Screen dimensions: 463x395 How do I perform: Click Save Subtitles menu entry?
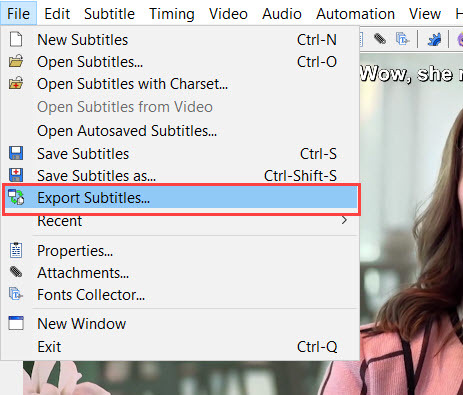click(x=180, y=154)
